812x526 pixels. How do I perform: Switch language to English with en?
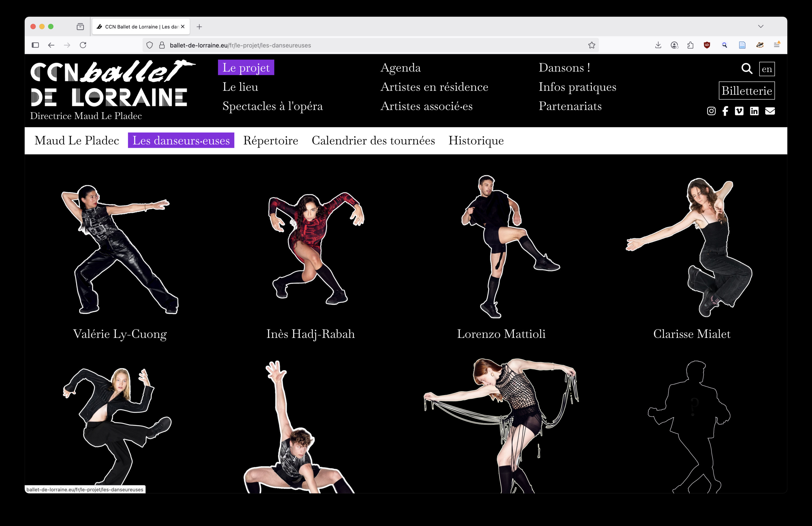click(767, 69)
